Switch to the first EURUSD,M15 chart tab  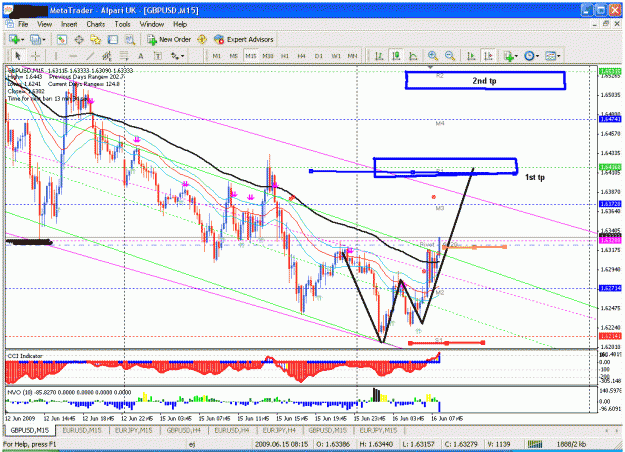[x=82, y=430]
